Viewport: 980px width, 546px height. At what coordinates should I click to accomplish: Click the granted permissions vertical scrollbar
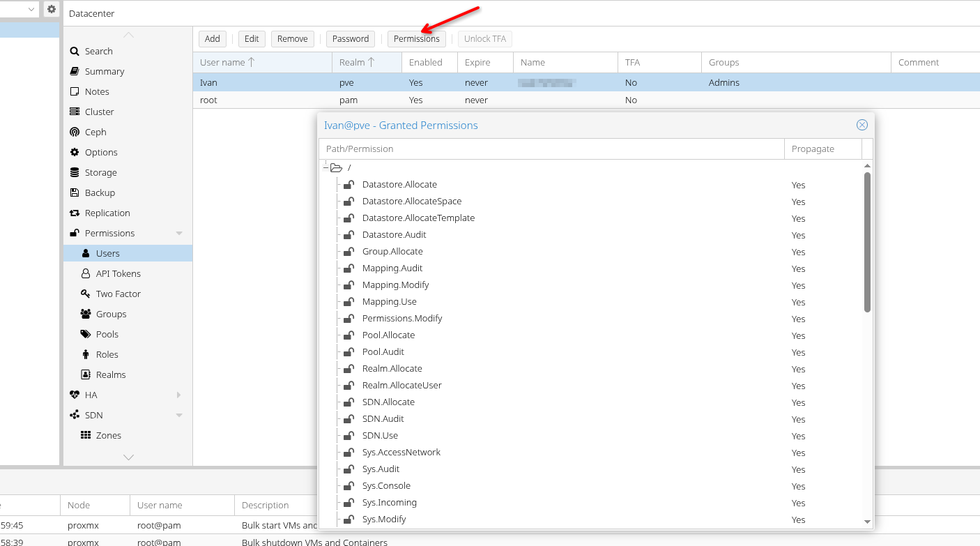click(867, 243)
